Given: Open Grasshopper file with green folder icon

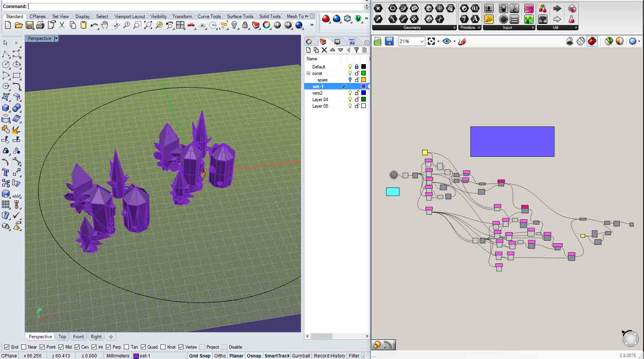Looking at the screenshot, I should click(378, 42).
